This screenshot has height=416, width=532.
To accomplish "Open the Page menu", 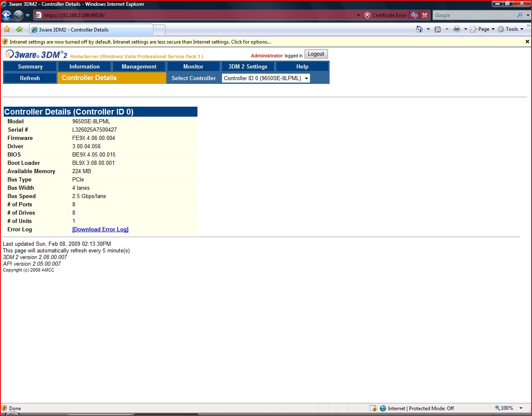I will [x=483, y=29].
